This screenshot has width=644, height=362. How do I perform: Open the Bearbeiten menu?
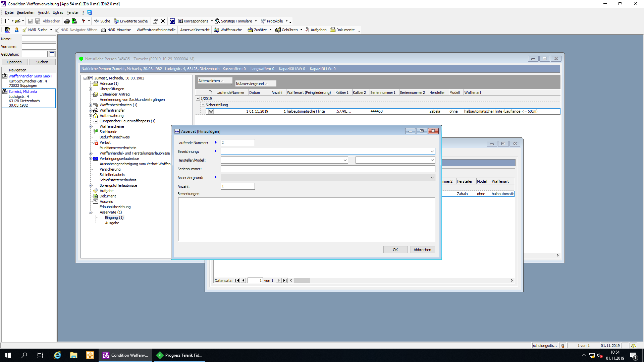pyautogui.click(x=25, y=12)
